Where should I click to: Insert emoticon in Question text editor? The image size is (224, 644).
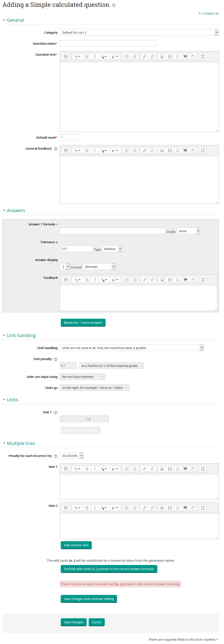178,57
